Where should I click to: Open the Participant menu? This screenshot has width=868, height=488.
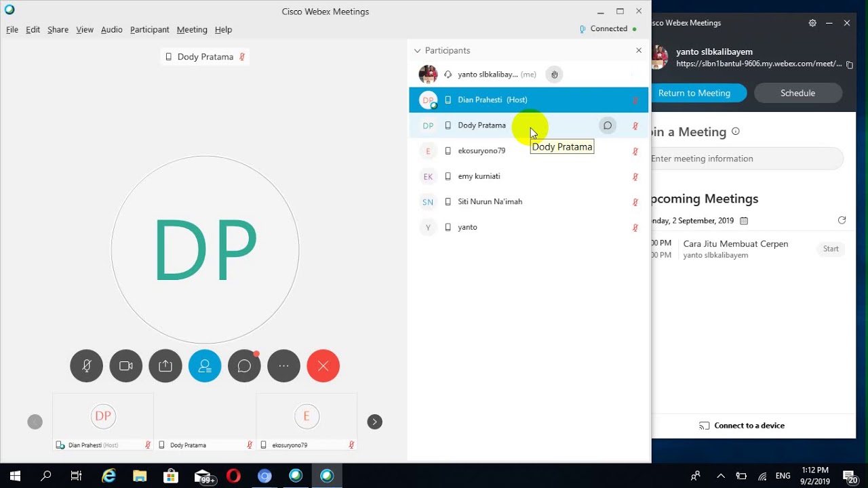point(150,30)
